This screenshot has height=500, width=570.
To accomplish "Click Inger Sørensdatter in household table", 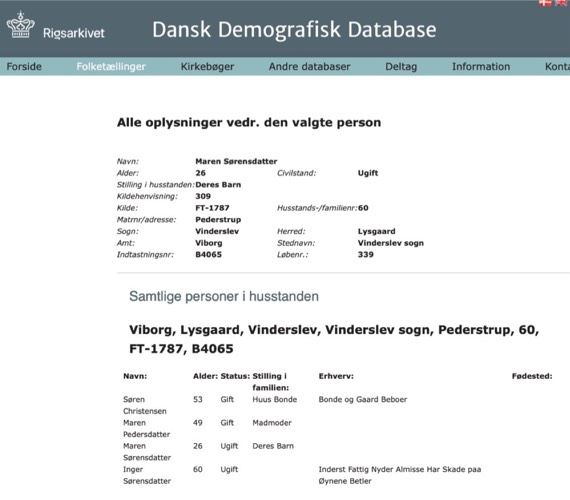I will pos(147,475).
